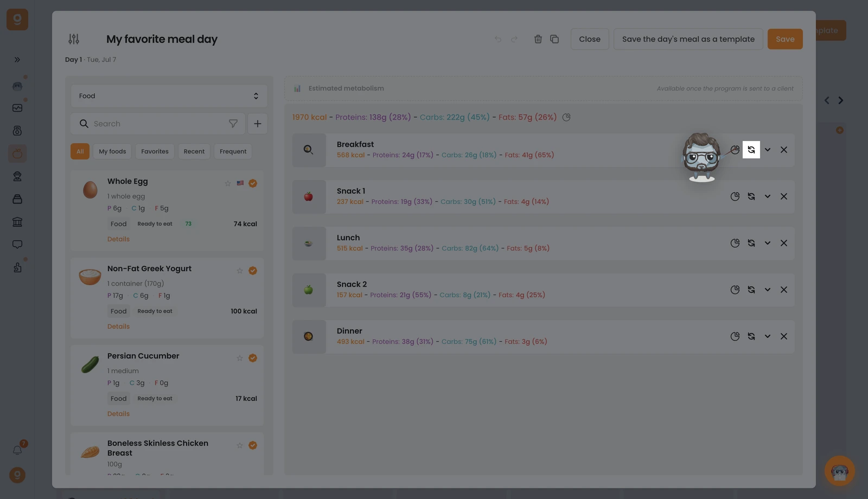
Task: Expand the Dinner meal chevron
Action: click(x=768, y=336)
